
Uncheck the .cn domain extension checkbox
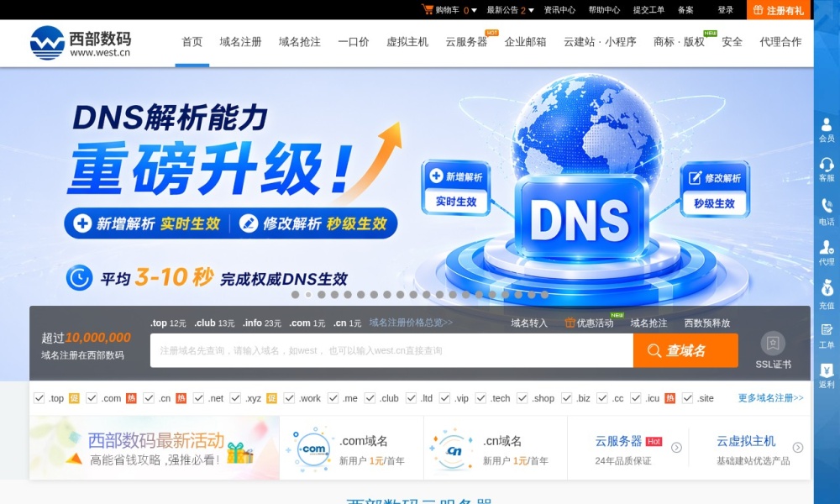(x=148, y=397)
